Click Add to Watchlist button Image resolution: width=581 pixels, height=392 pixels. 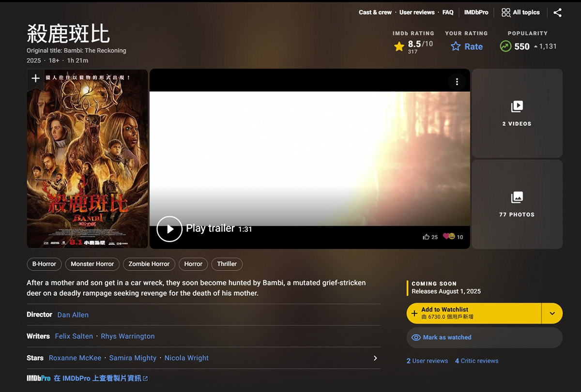474,314
